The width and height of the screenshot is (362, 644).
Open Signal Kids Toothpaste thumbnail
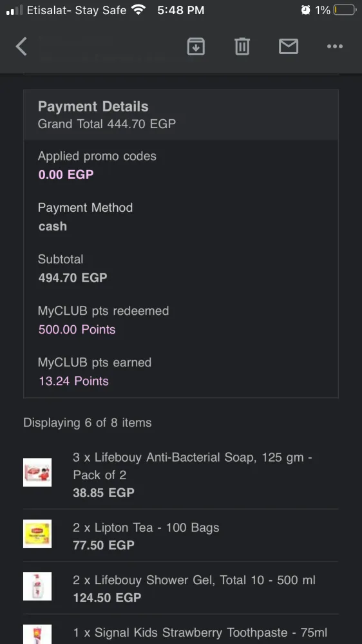pos(37,634)
